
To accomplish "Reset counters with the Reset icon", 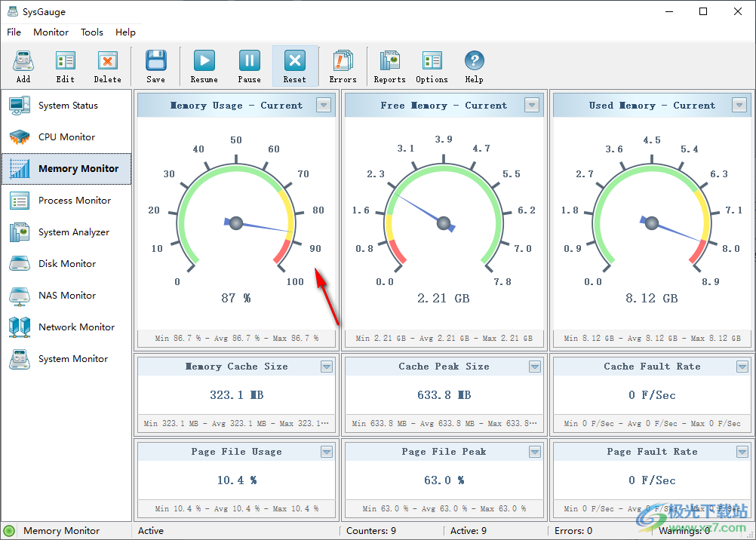I will 294,66.
